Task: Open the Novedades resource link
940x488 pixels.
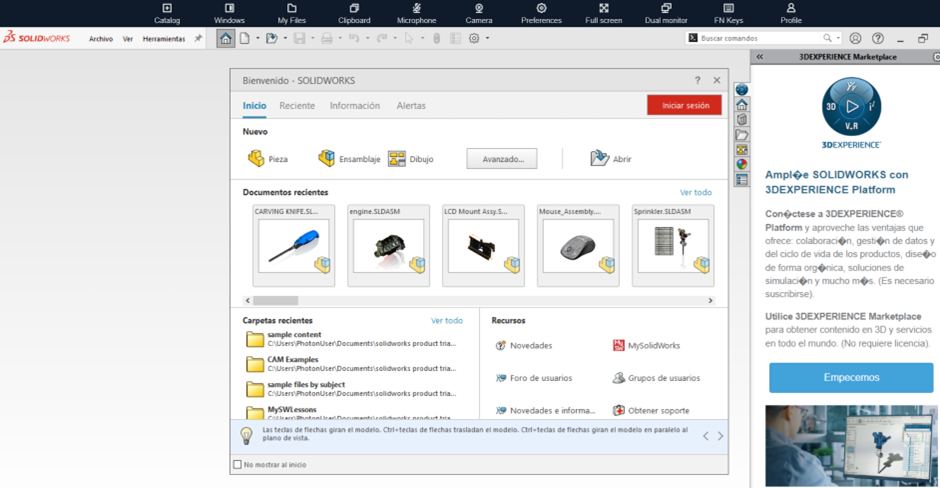Action: click(x=524, y=346)
